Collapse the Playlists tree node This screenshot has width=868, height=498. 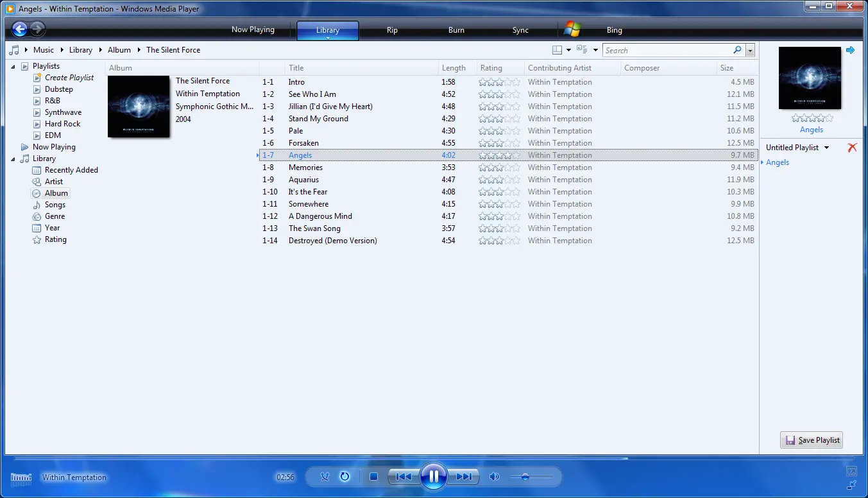[x=13, y=66]
